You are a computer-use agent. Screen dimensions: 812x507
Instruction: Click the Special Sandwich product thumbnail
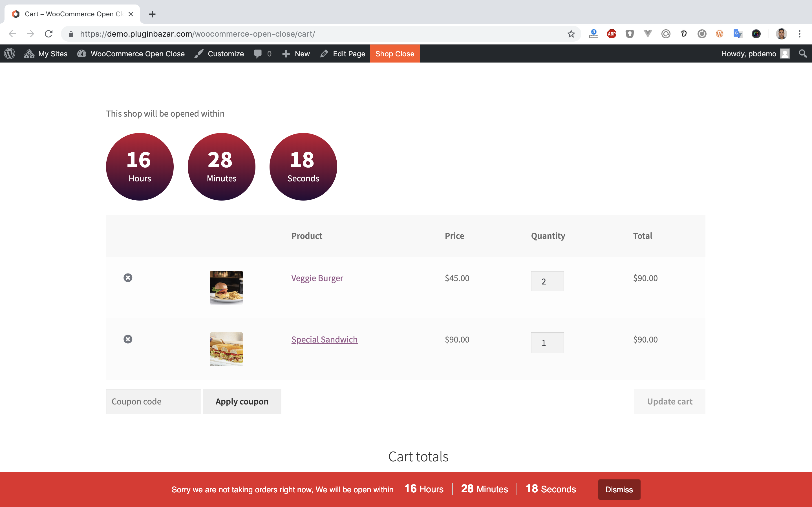226,349
